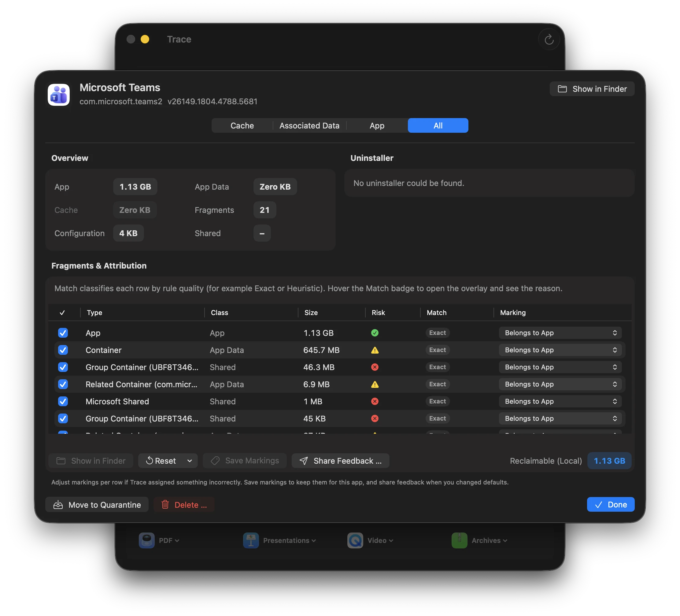Toggle the select-all checkmark column header

62,313
